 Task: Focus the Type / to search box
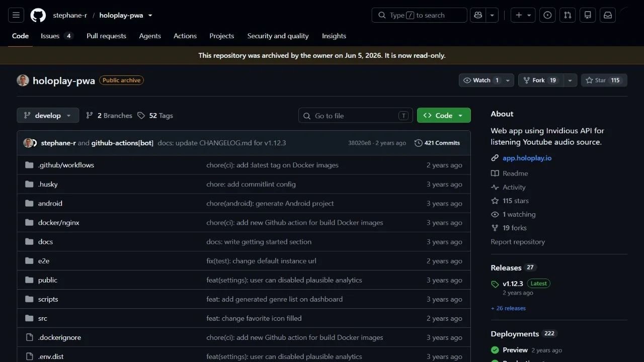(x=419, y=15)
